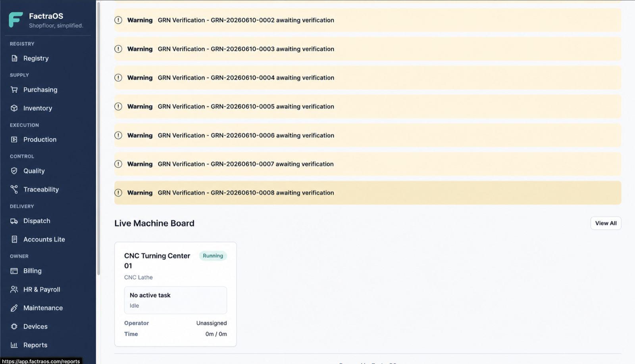Open GRN-20260610-0005 awaiting verification alert
Viewport: 635px width, 364px height.
coord(368,106)
